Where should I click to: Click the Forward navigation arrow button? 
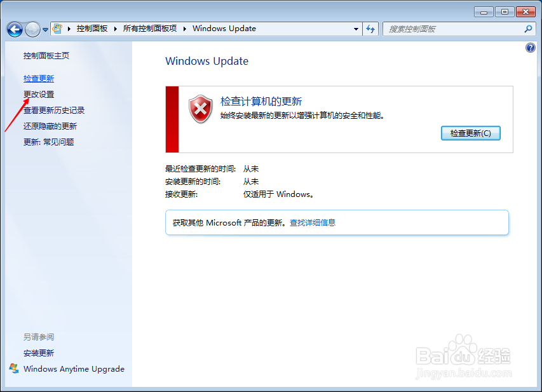(x=33, y=29)
